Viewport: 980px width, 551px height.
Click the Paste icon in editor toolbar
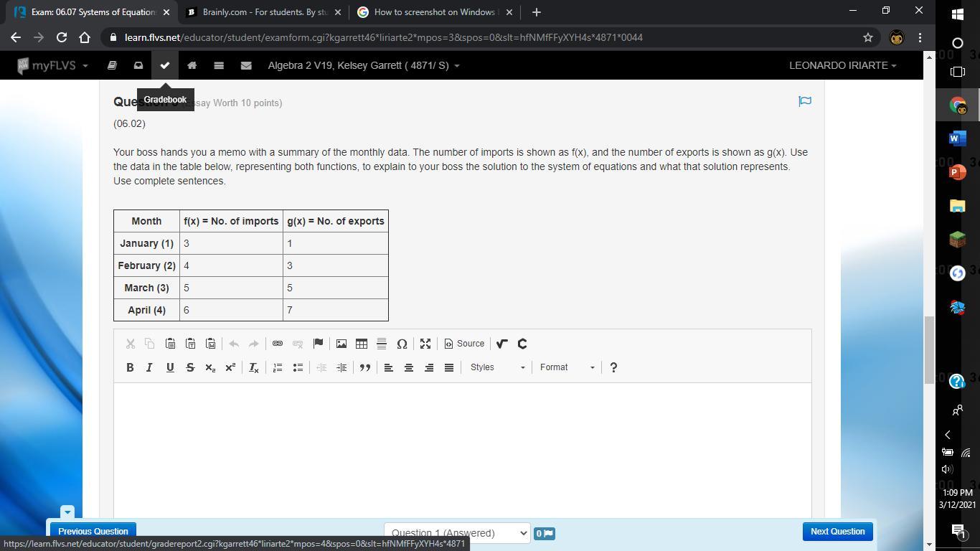170,344
